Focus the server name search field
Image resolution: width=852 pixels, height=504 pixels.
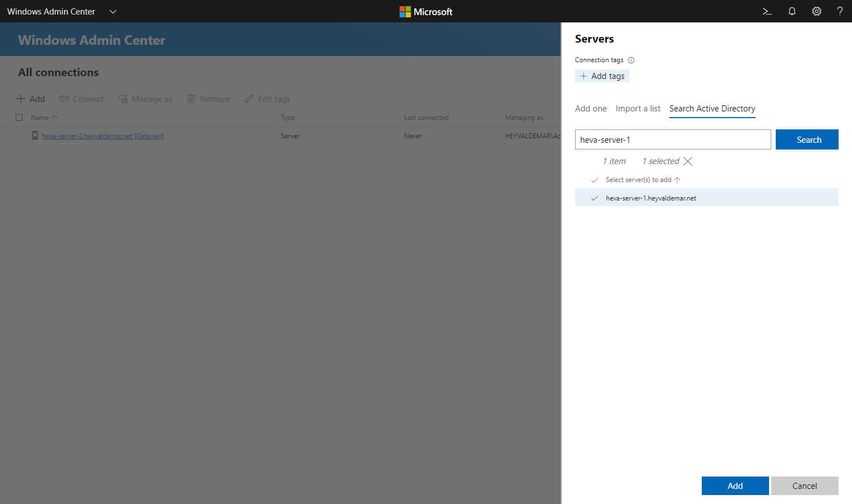pos(673,139)
